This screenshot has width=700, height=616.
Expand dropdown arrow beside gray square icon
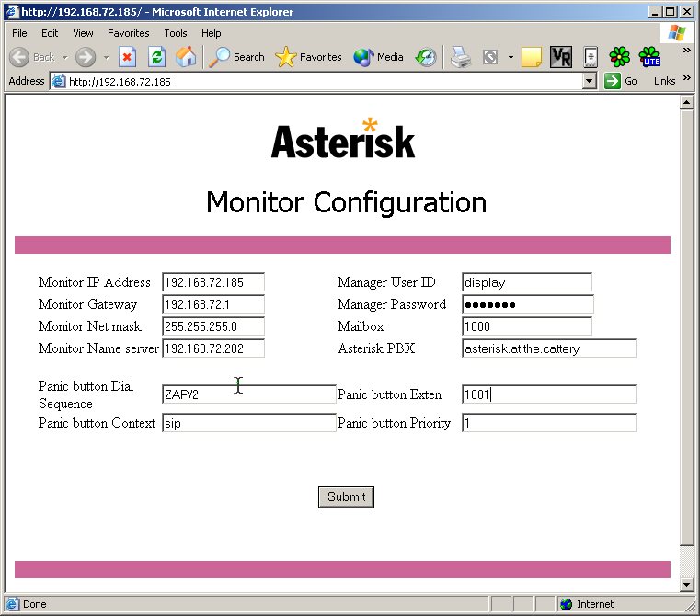(511, 57)
